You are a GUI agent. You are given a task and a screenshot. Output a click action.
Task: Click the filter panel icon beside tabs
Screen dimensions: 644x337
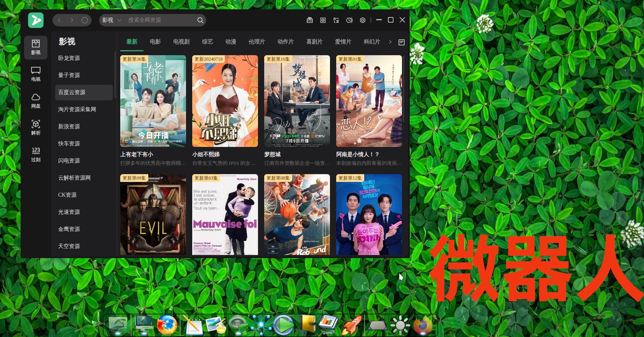[402, 42]
